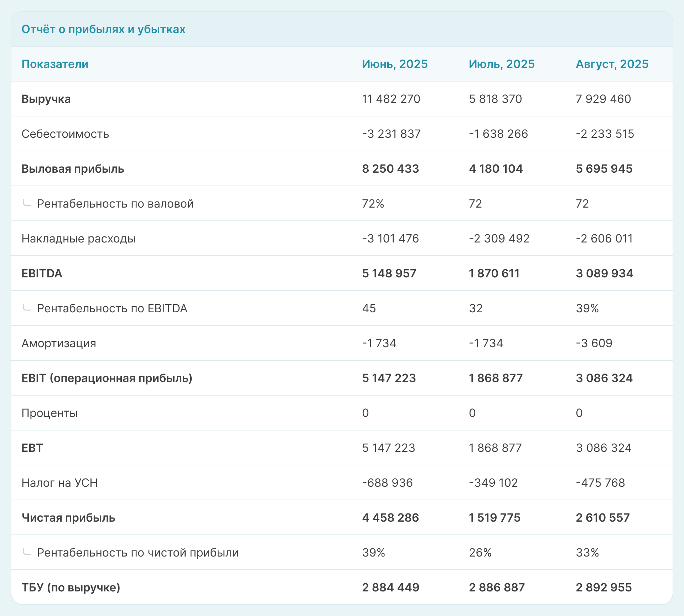This screenshot has height=616, width=684.
Task: Select the EBIT (операционная прибыль) row label
Action: coord(107,378)
